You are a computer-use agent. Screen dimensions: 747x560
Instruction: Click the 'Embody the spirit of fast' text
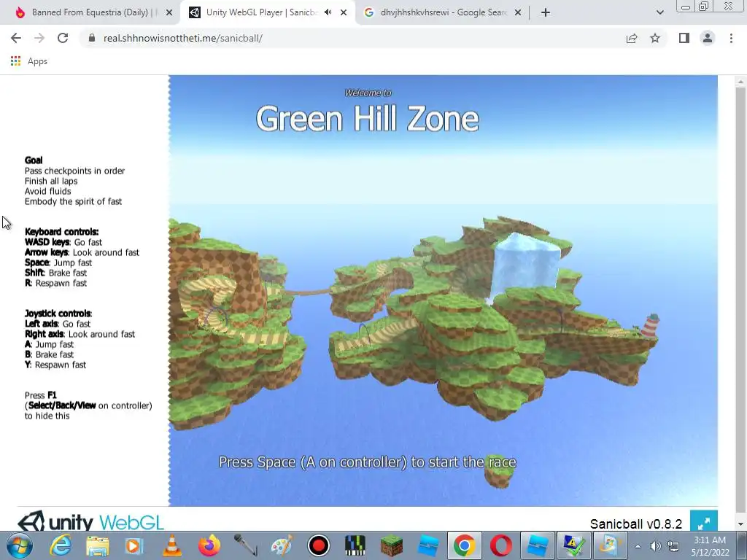[x=73, y=201]
